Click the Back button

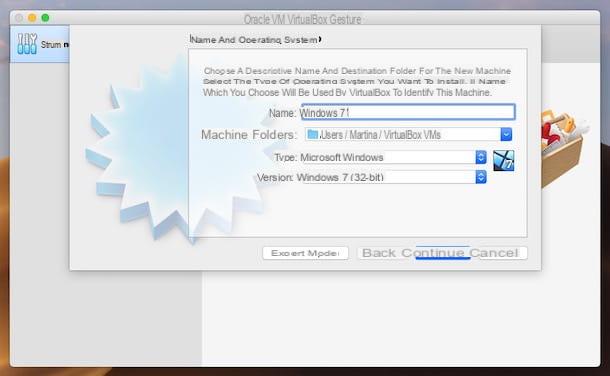pos(379,253)
